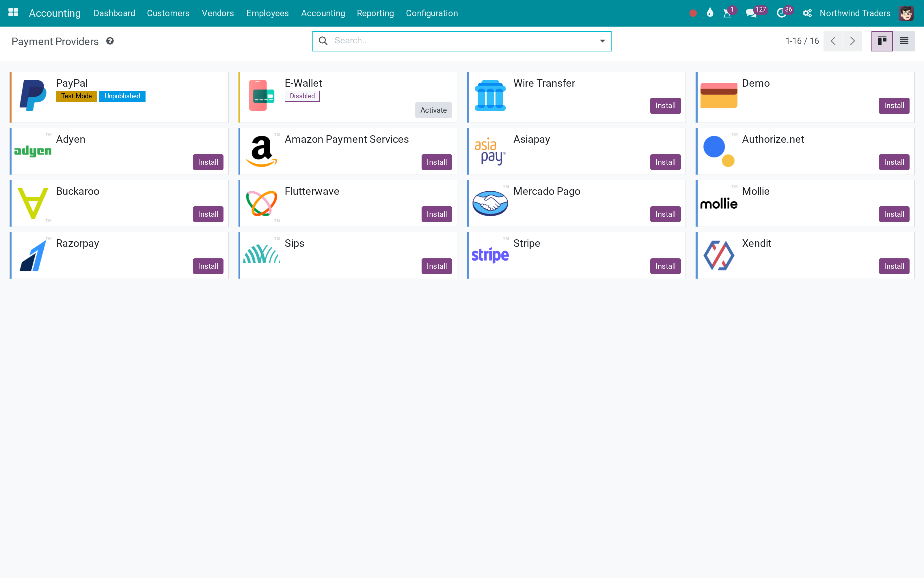Expand the search options dropdown arrow
Screen dimensions: 924x578
tap(602, 41)
